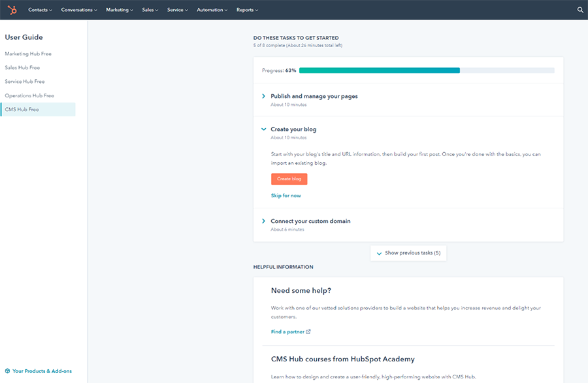The width and height of the screenshot is (588, 383).
Task: Collapse the Create your blog chevron
Action: [264, 129]
